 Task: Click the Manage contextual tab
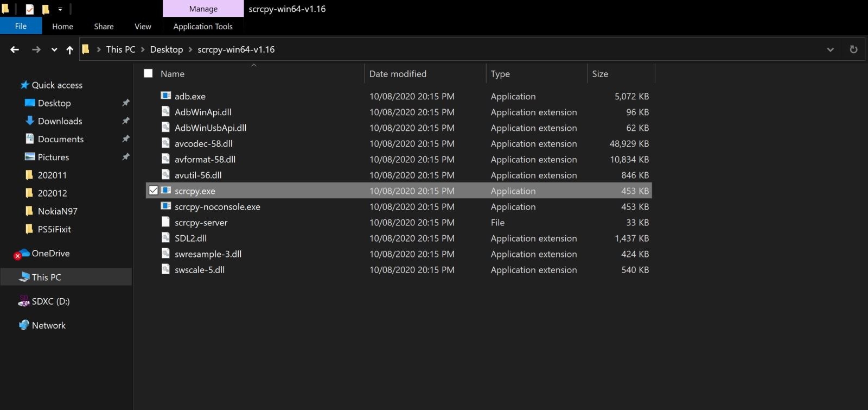[x=203, y=9]
